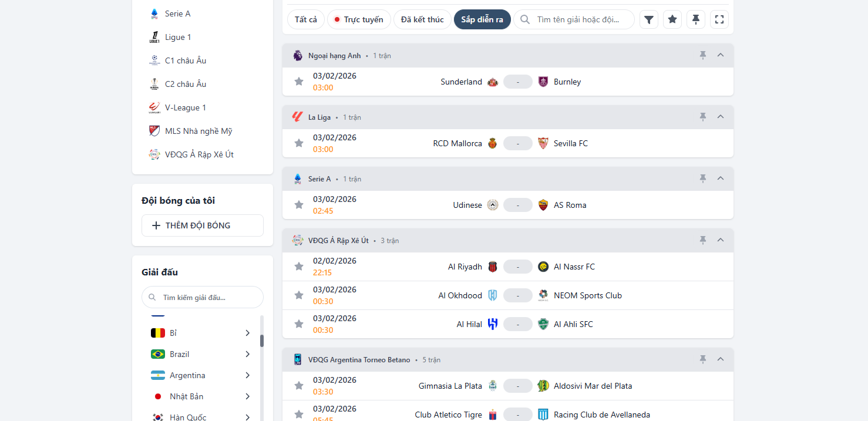Star the Udinese vs AS Roma match

[299, 205]
